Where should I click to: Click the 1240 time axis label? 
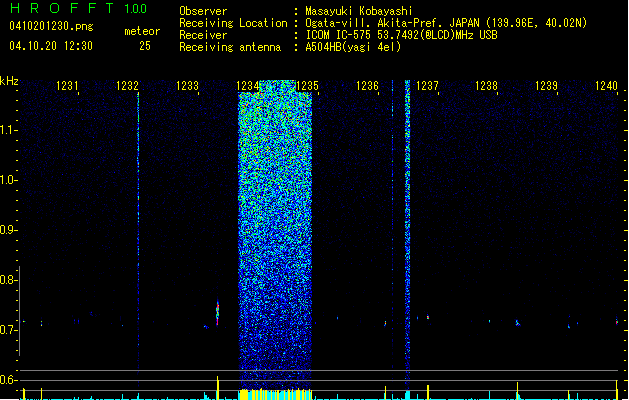pos(607,86)
